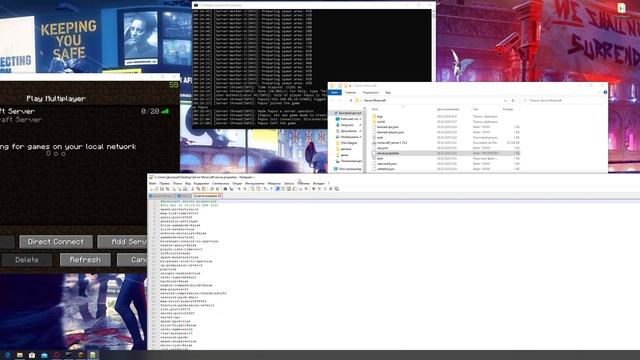Select the eula file in File Explorer
640x360 pixels.
click(x=380, y=138)
